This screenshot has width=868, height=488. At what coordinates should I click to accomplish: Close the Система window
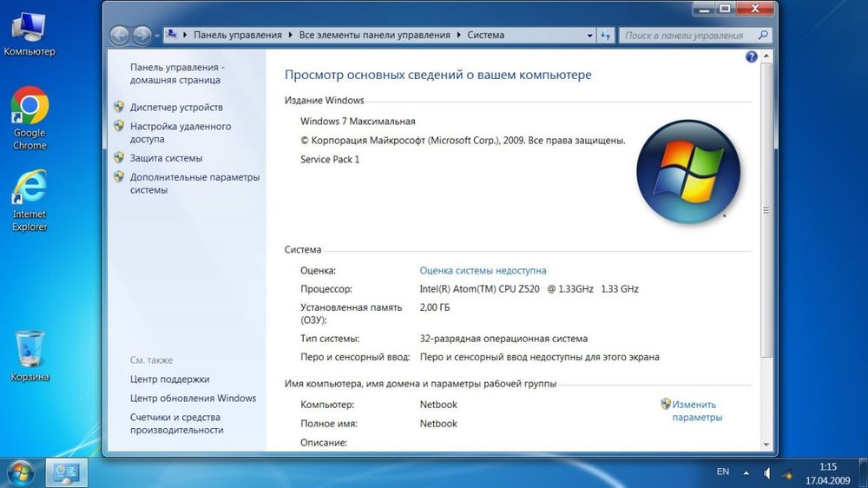tap(754, 9)
